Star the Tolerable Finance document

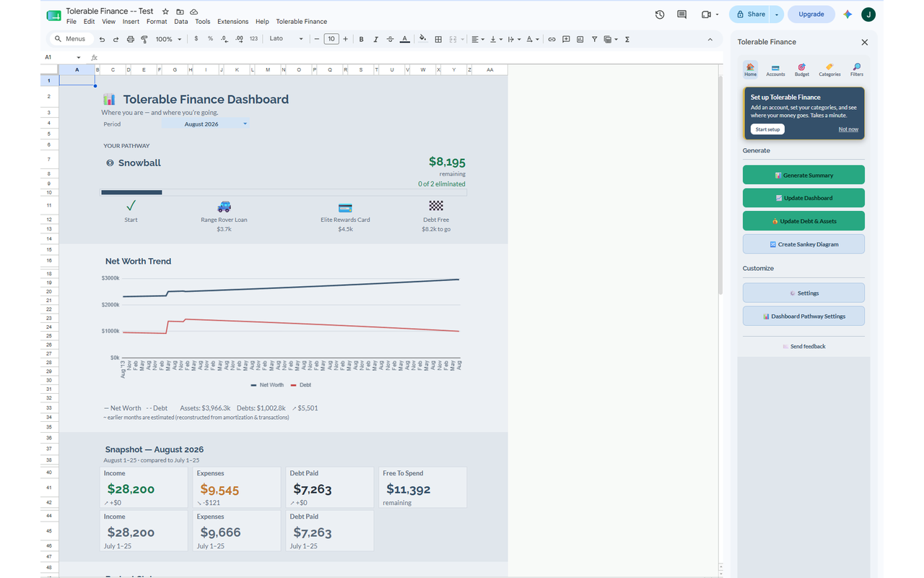coord(165,12)
